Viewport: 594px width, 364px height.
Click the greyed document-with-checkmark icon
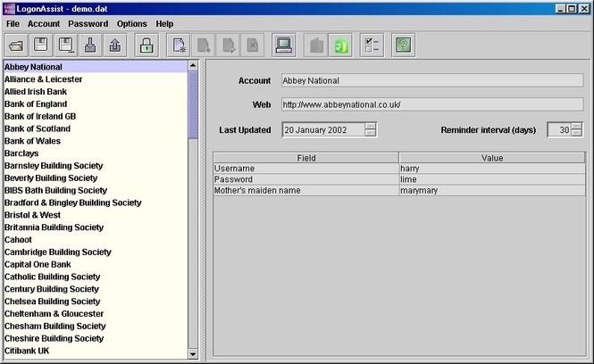click(x=228, y=45)
